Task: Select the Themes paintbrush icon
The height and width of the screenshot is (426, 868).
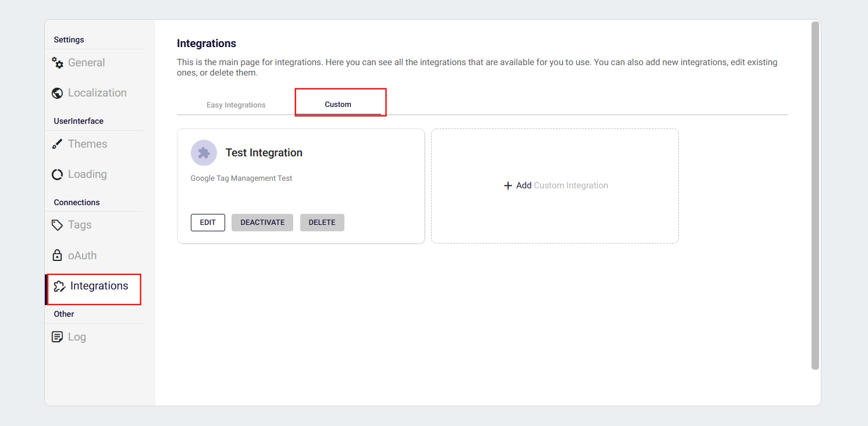Action: (57, 144)
